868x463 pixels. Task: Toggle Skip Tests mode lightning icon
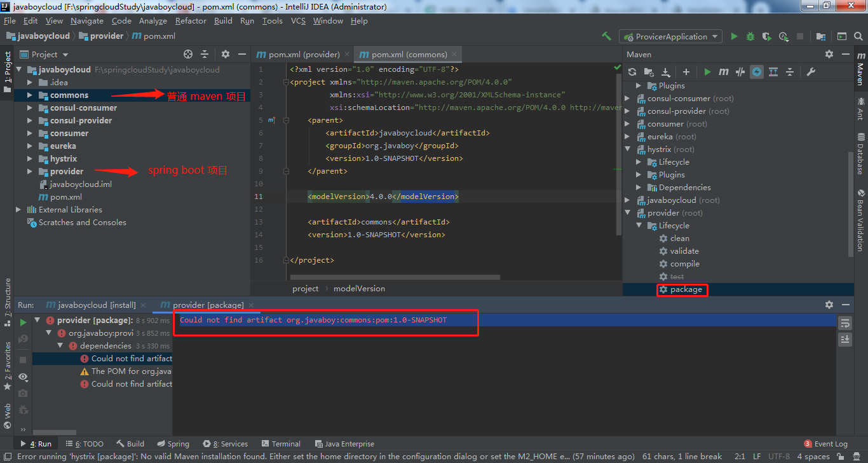click(757, 72)
